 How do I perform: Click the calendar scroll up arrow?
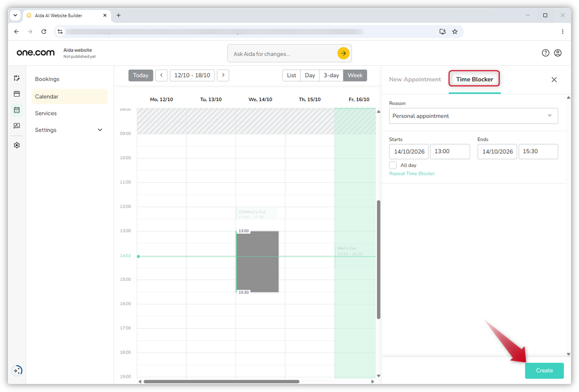click(x=378, y=111)
